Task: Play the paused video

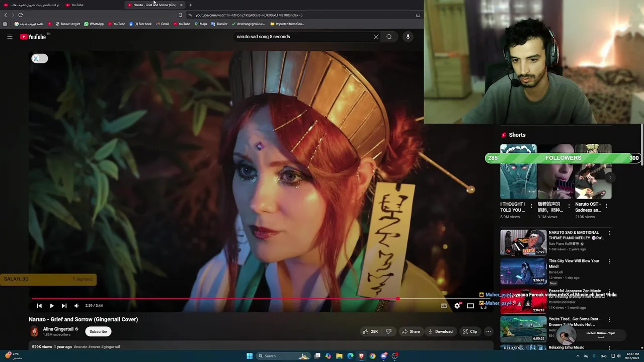Action: coord(51,306)
